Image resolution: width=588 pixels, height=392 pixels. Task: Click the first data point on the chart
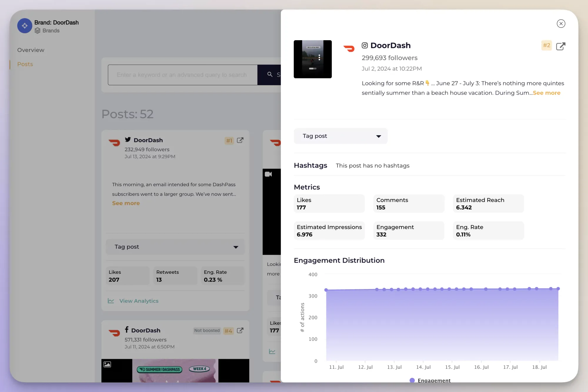coord(326,290)
